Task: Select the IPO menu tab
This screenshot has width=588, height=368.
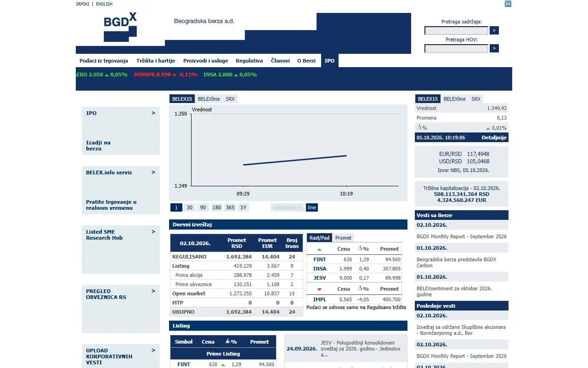Action: [329, 61]
